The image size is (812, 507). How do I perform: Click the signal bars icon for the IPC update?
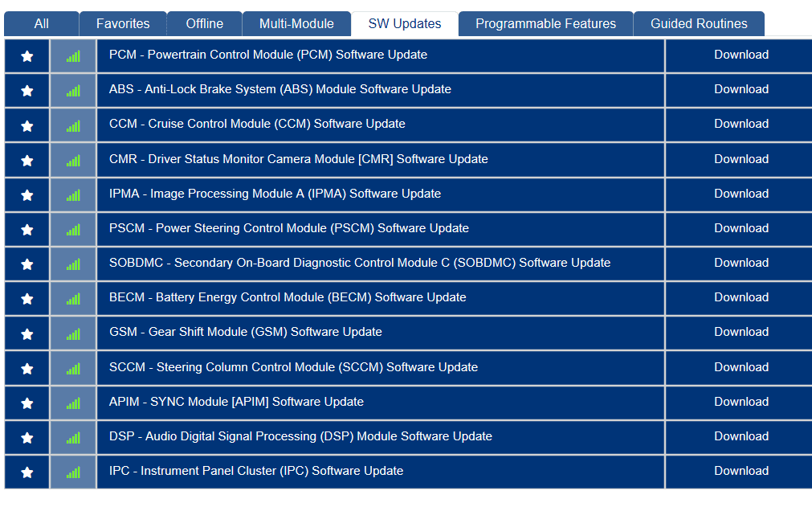click(x=72, y=472)
